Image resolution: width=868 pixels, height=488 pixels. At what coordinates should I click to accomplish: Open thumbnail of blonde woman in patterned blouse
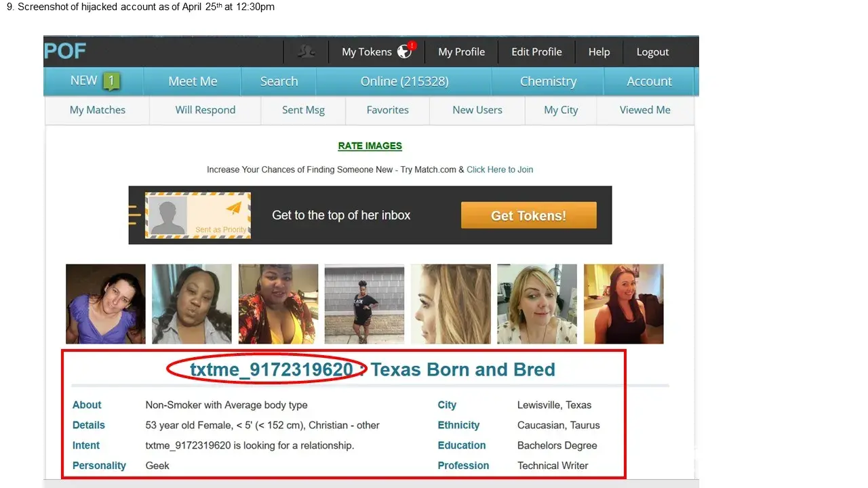tap(537, 304)
